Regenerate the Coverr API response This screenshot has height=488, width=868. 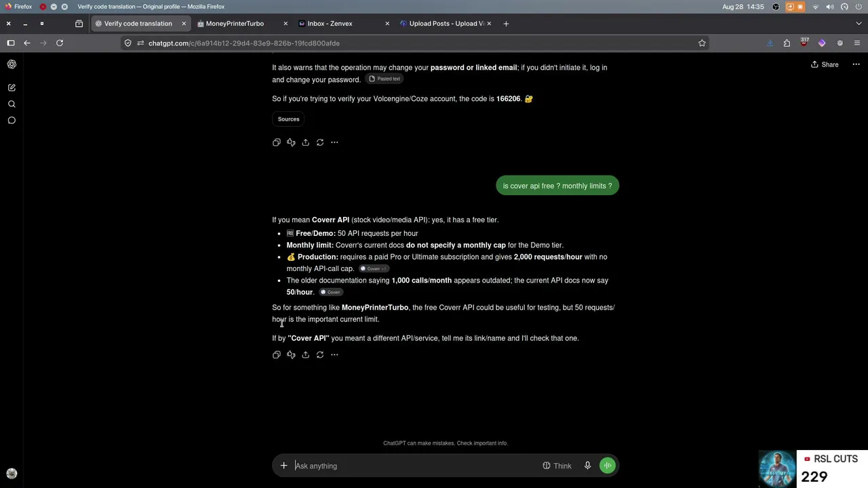click(320, 354)
